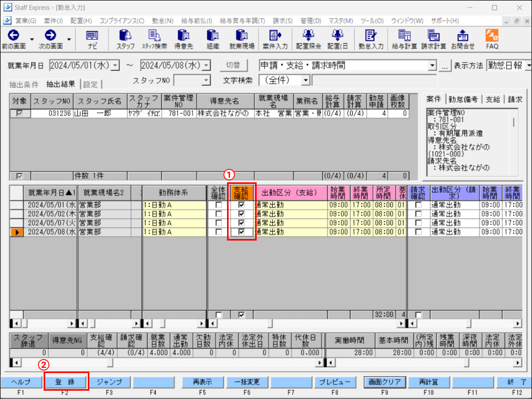Screen dimensions: 532x399
Task: Click 山田 一郎 staff name cell
Action: [100, 113]
